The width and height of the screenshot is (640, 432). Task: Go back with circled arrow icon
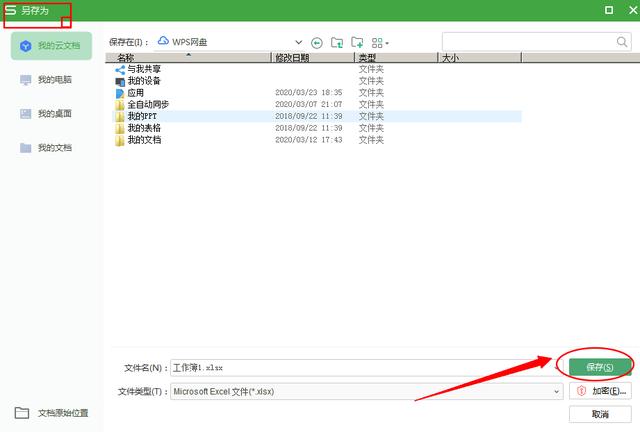click(x=317, y=42)
